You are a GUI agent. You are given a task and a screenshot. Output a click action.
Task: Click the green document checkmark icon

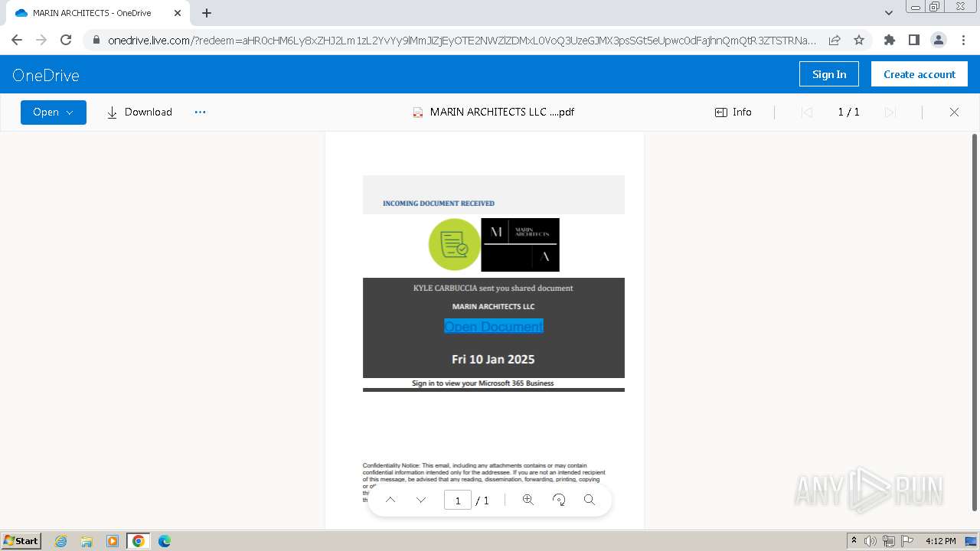(x=454, y=244)
